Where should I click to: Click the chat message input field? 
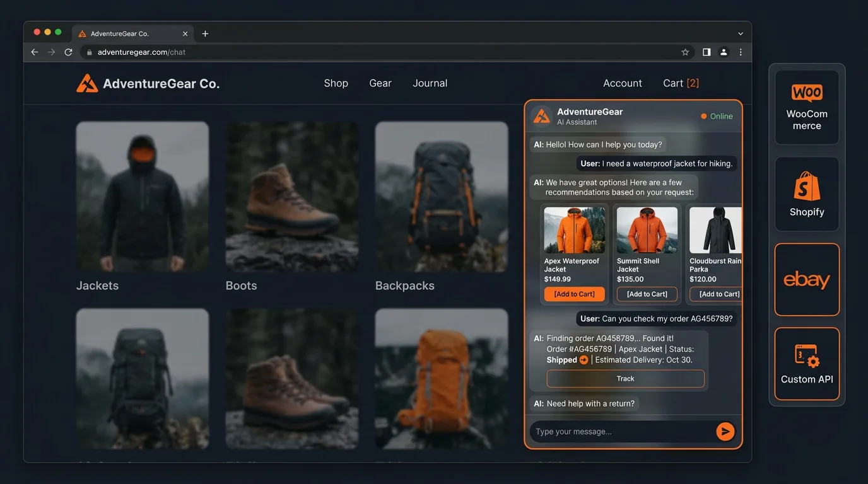point(618,431)
